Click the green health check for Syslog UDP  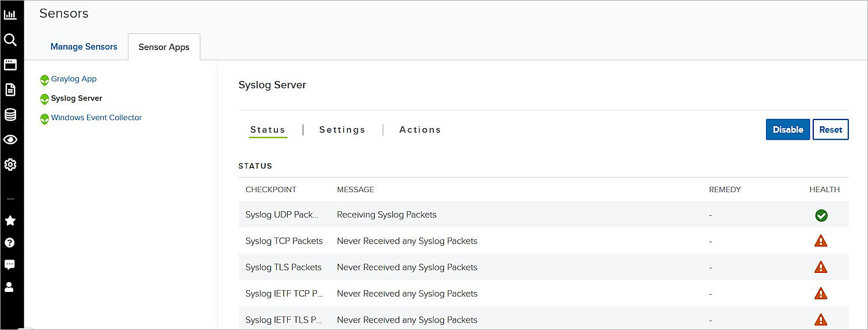point(821,215)
